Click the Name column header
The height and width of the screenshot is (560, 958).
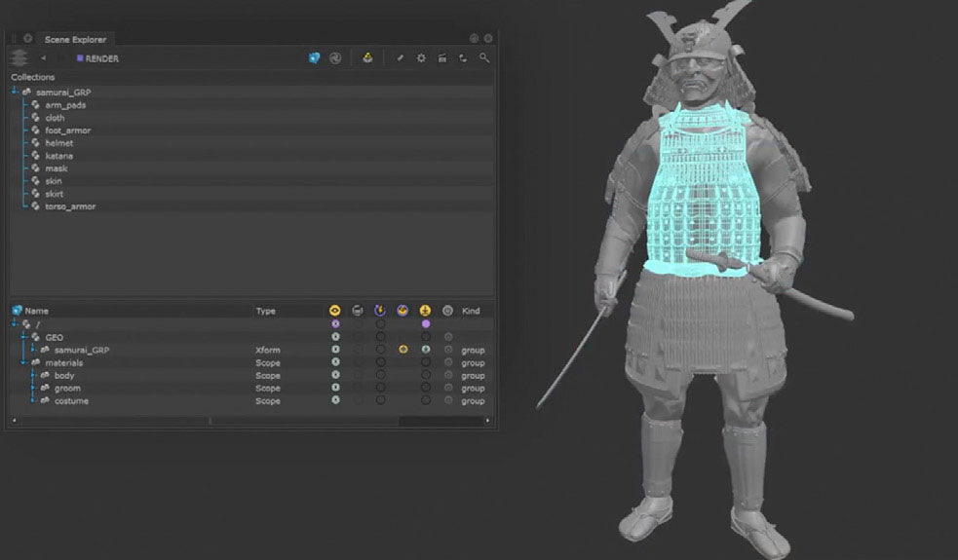[x=37, y=311]
